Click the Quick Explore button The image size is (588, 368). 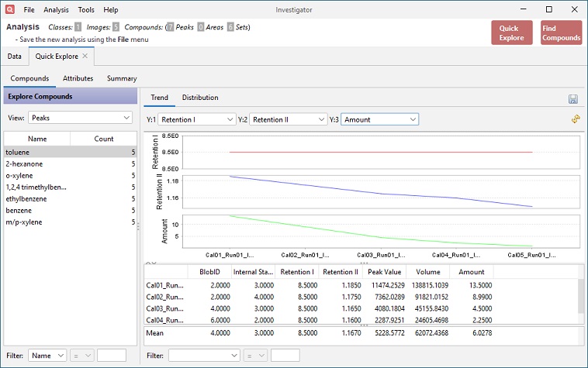511,33
